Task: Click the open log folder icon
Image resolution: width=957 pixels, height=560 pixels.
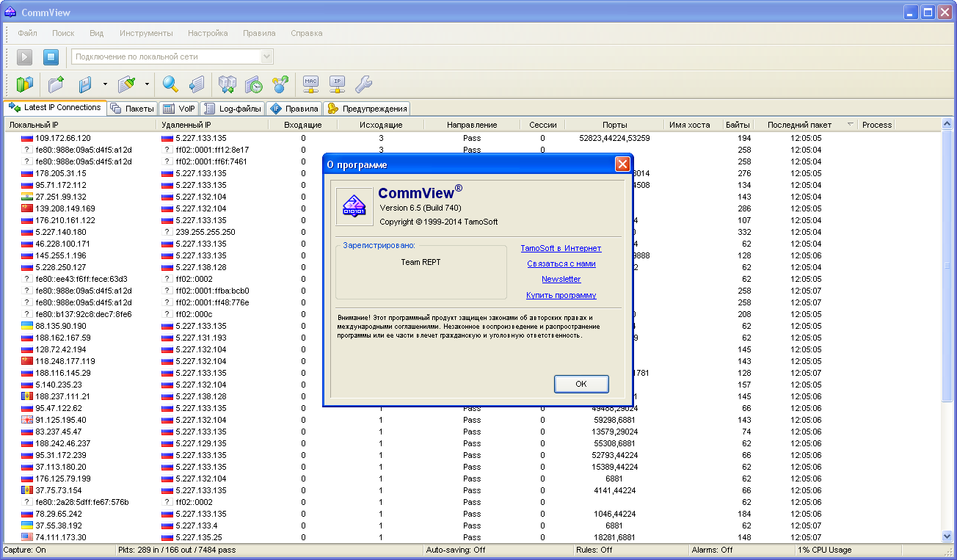Action: 57,84
